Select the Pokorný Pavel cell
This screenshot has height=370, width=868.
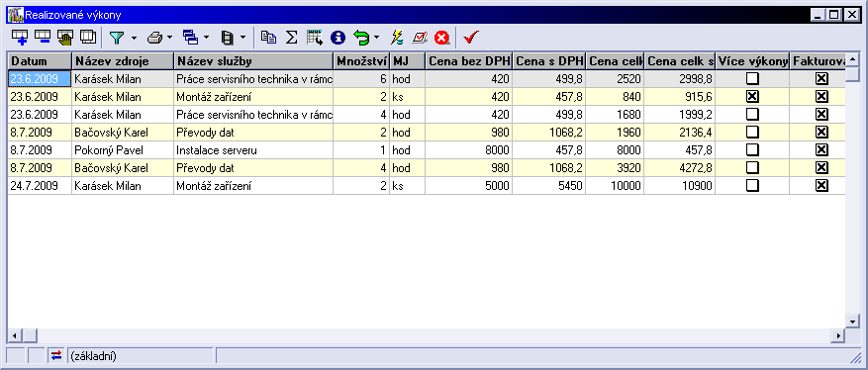(x=123, y=150)
